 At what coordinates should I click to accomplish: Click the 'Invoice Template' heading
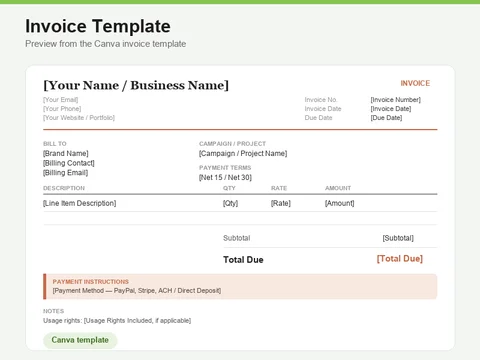coord(98,26)
